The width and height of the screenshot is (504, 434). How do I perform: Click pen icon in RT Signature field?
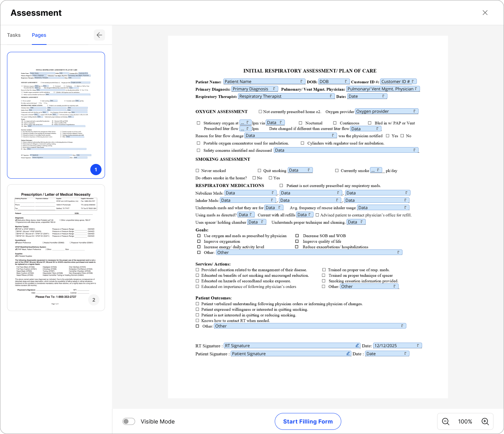click(x=357, y=345)
